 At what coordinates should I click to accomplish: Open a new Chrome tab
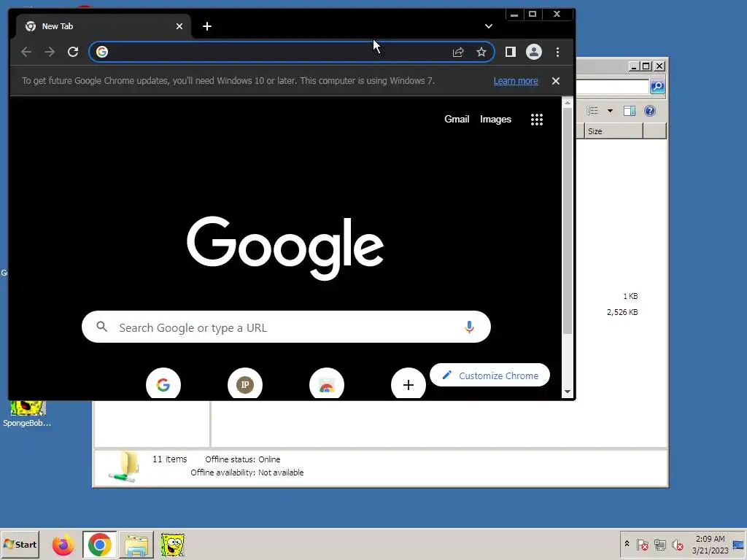206,26
